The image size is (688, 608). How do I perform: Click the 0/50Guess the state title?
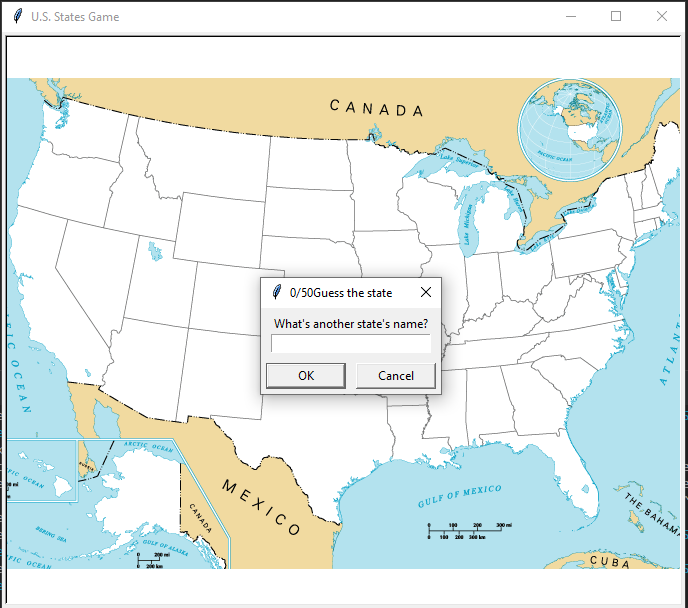tap(341, 293)
